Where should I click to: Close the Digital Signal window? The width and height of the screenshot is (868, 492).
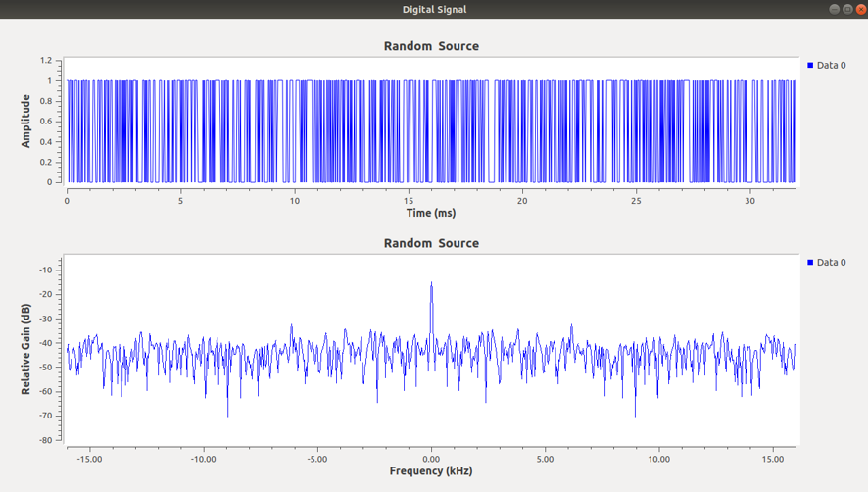pyautogui.click(x=859, y=9)
